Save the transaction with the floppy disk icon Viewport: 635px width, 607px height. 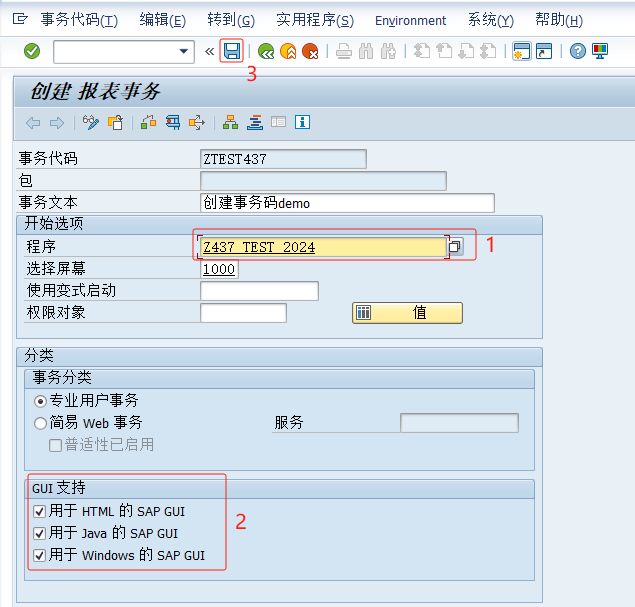[x=232, y=51]
